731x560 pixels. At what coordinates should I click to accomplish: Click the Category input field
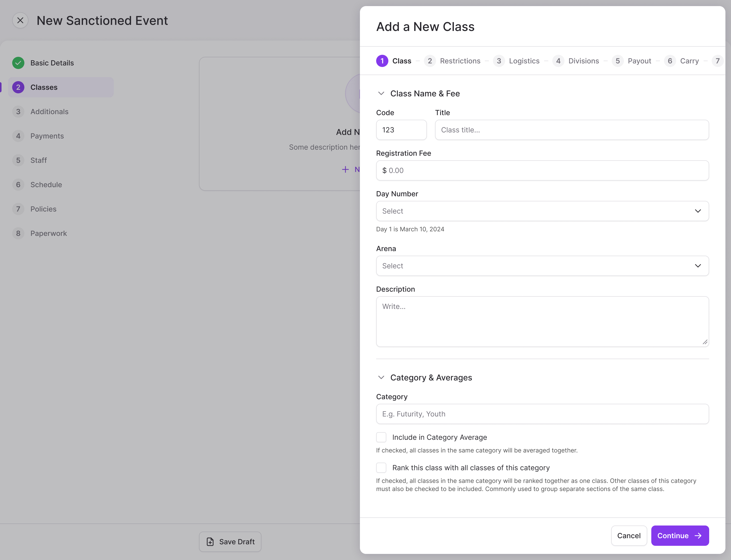pos(542,414)
